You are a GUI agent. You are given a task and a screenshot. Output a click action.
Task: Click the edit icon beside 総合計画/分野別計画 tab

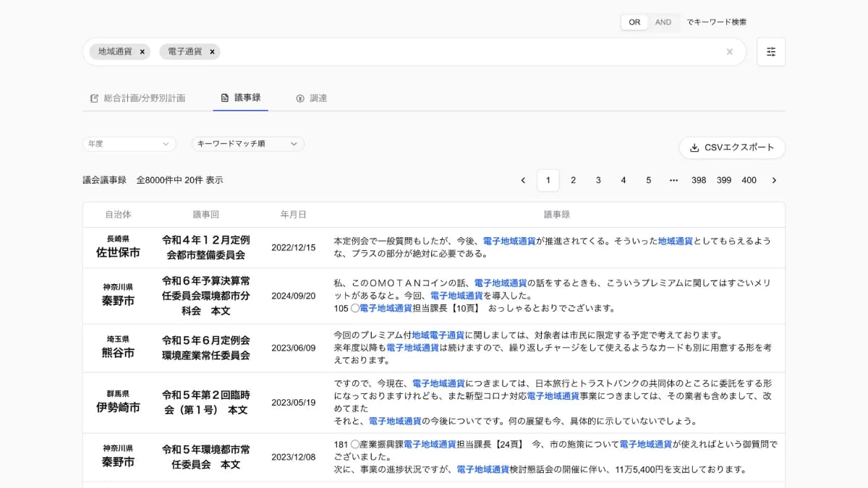click(93, 97)
